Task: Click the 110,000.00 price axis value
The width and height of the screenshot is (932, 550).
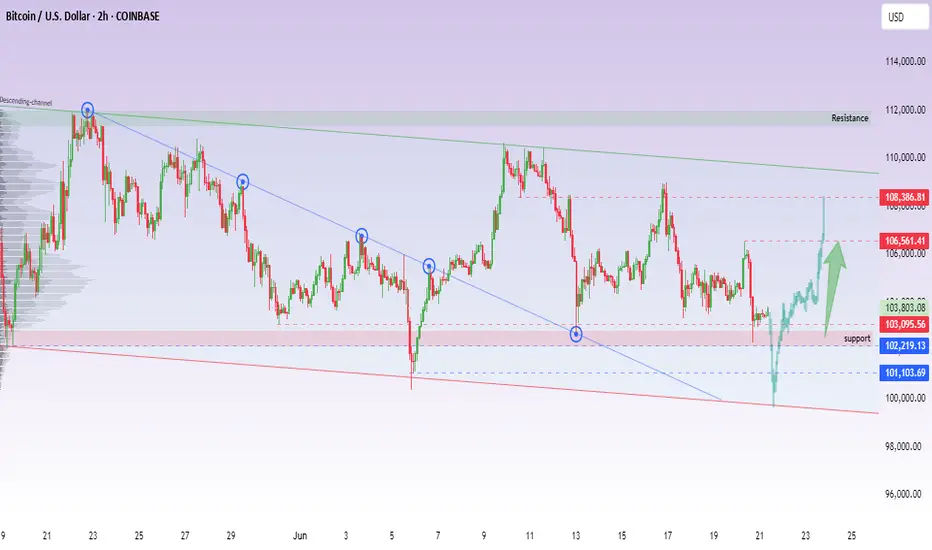Action: click(x=905, y=157)
